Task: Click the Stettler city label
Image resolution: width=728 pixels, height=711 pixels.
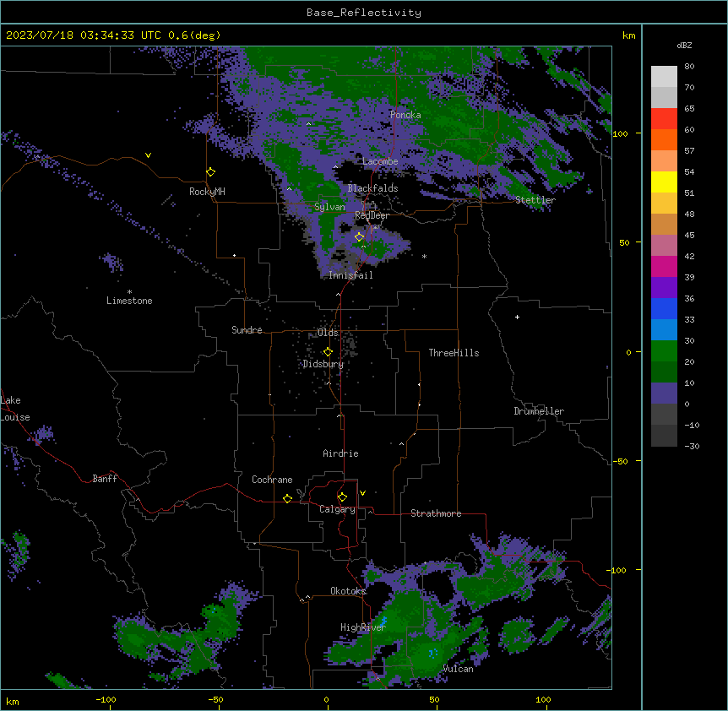Action: coord(535,200)
